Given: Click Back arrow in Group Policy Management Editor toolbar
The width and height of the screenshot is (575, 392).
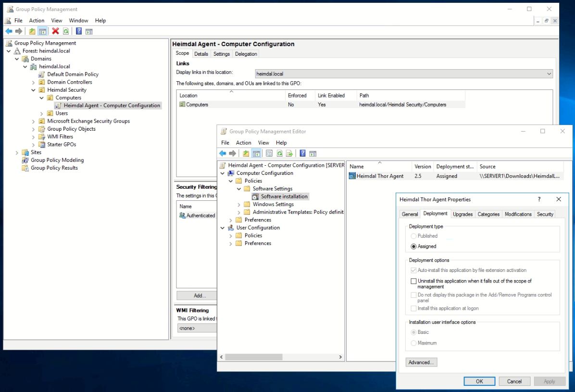Looking at the screenshot, I should click(223, 153).
